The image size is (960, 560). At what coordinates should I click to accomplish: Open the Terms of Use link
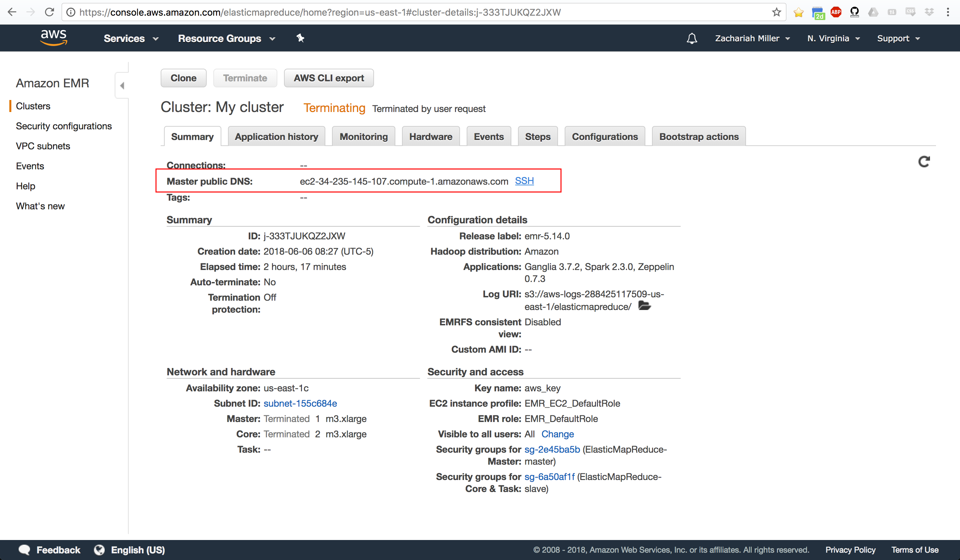(x=915, y=550)
